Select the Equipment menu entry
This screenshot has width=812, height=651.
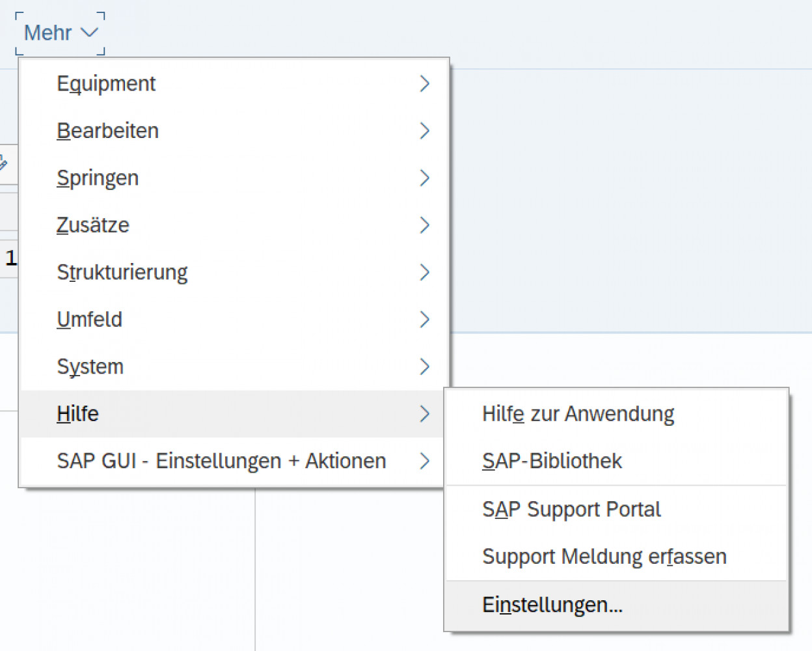106,83
